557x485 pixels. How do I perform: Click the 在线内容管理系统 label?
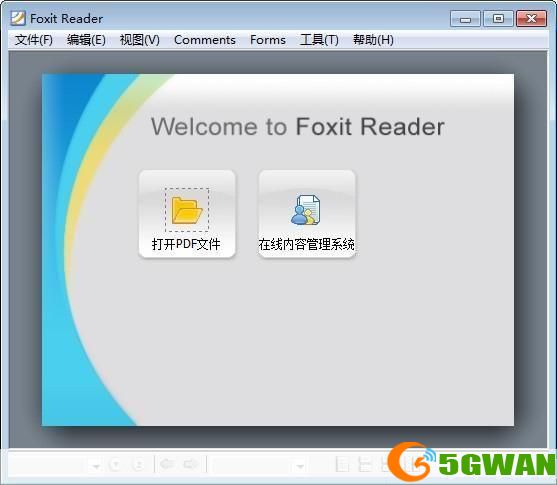pyautogui.click(x=307, y=244)
